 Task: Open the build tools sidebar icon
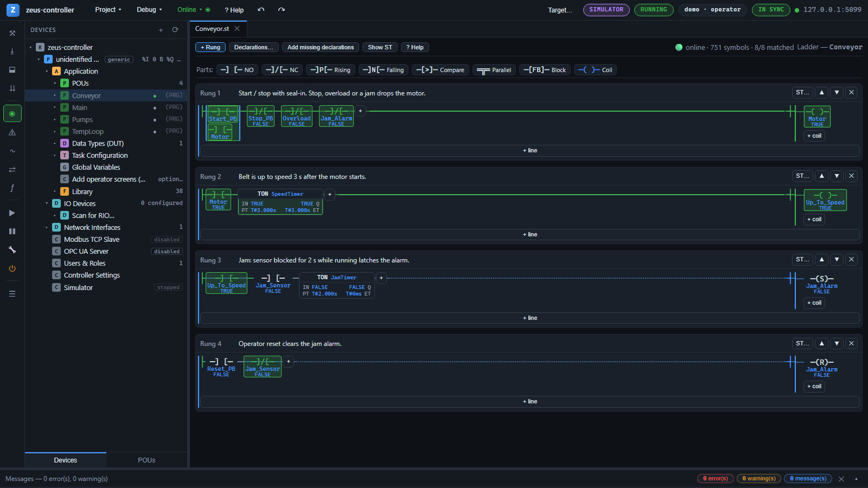pos(12,33)
